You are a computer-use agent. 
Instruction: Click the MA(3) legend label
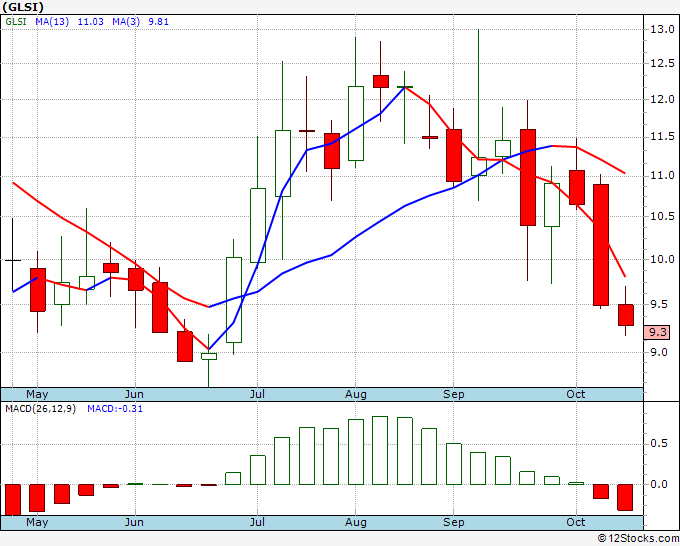pos(126,22)
